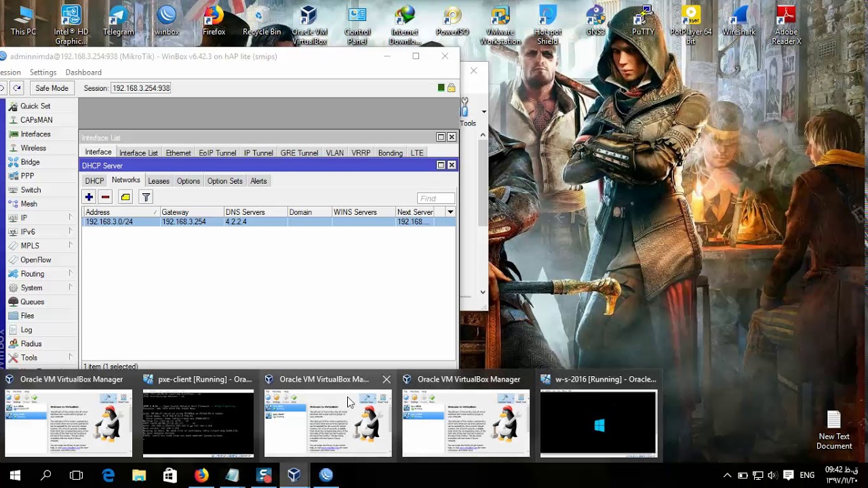Switch to the Option Sets tab

[x=225, y=181]
